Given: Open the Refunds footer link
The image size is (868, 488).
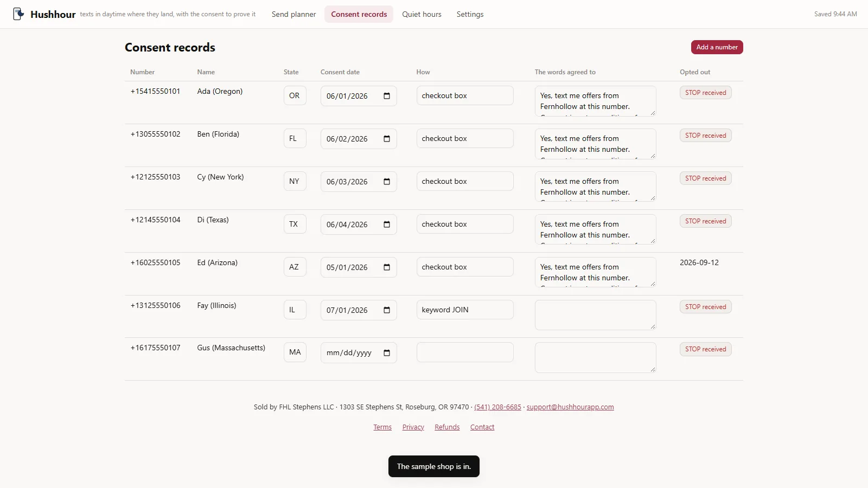Looking at the screenshot, I should pyautogui.click(x=447, y=427).
